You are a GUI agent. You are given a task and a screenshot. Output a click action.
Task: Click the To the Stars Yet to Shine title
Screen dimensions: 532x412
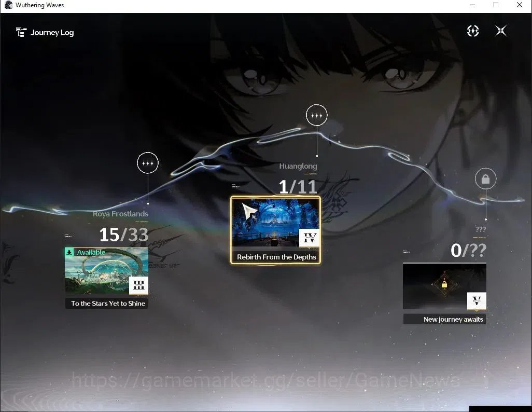108,304
